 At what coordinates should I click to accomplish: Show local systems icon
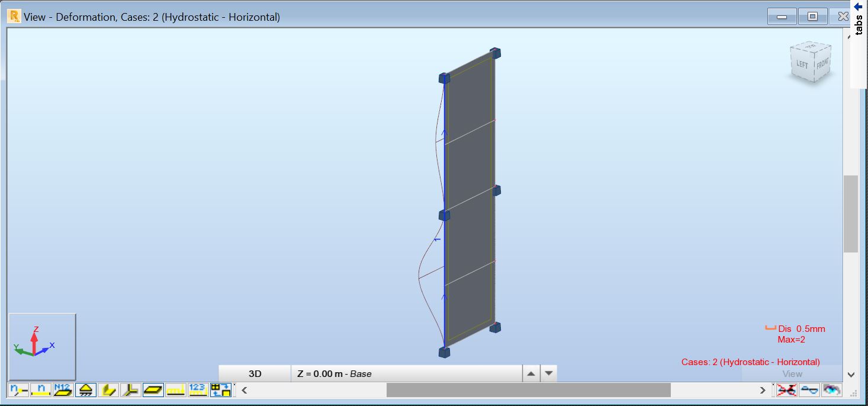pyautogui.click(x=130, y=390)
